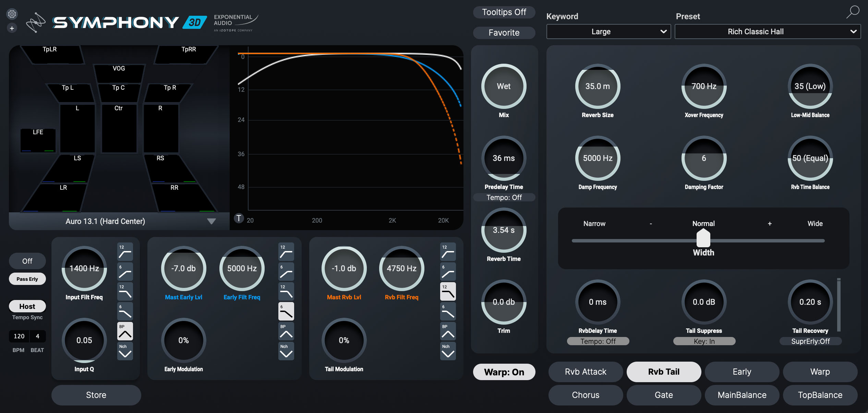Select Reverb filter 6 dB lowpass icon
868x413 pixels.
click(x=448, y=311)
